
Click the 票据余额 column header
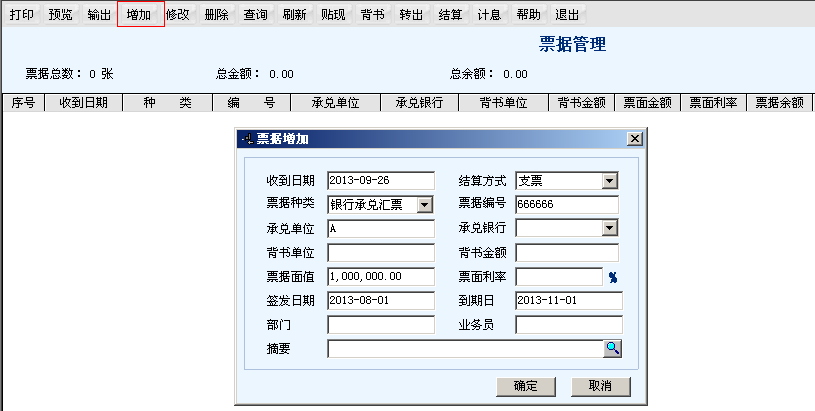pyautogui.click(x=780, y=103)
